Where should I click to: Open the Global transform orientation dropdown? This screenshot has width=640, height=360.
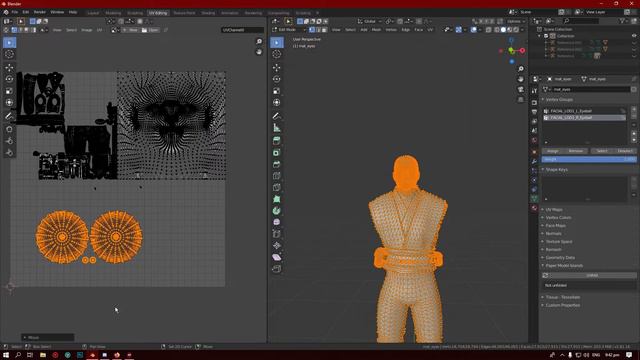369,21
